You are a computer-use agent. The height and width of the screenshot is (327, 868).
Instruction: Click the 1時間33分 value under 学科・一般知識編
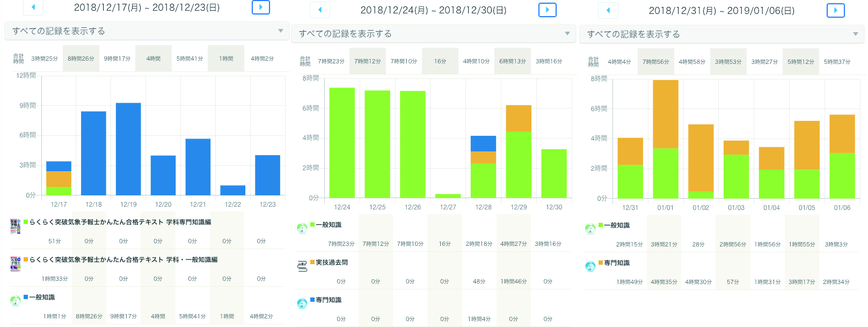tap(55, 279)
